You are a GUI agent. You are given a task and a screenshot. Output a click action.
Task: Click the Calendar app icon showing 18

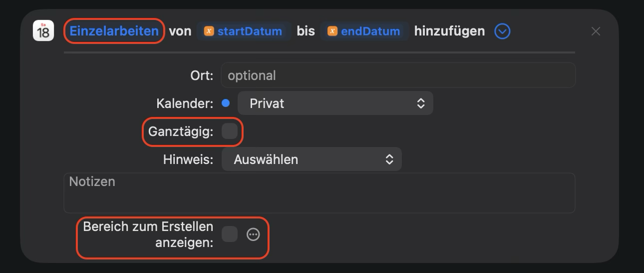43,31
